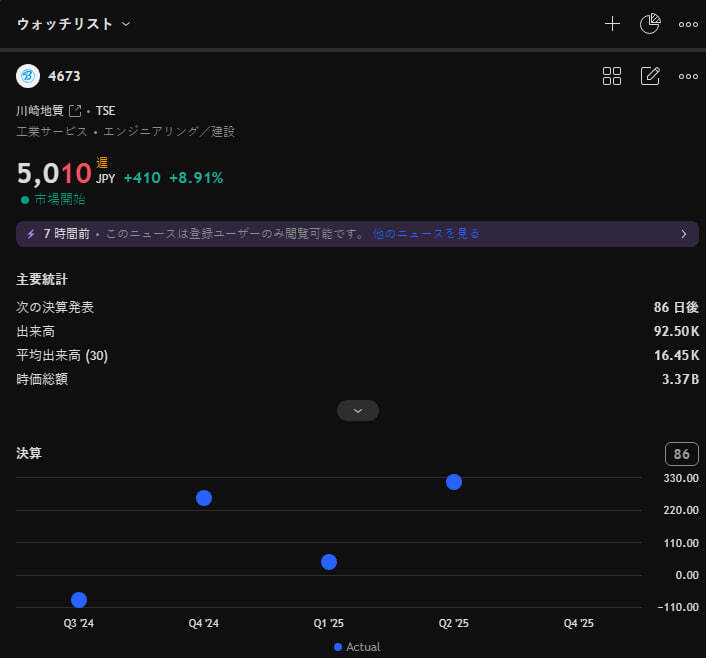Viewport: 706px width, 658px height.
Task: Select the Q2 '25 earnings data point
Action: pos(454,482)
